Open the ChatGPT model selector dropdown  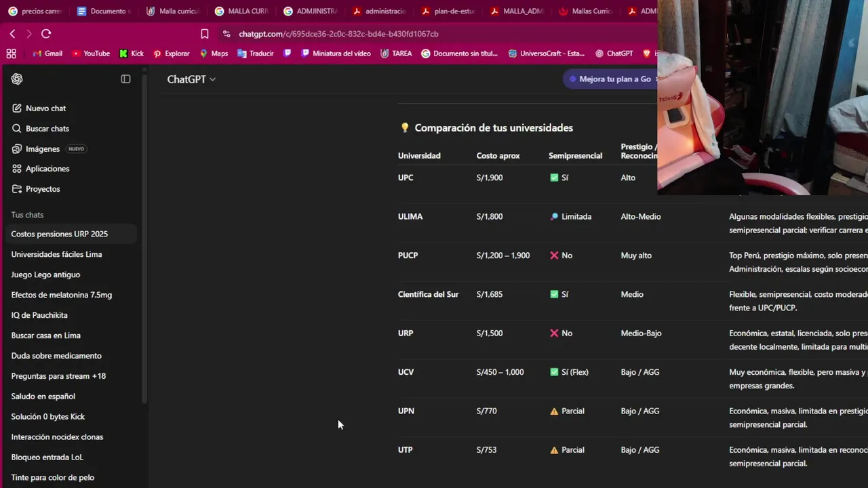(x=191, y=79)
